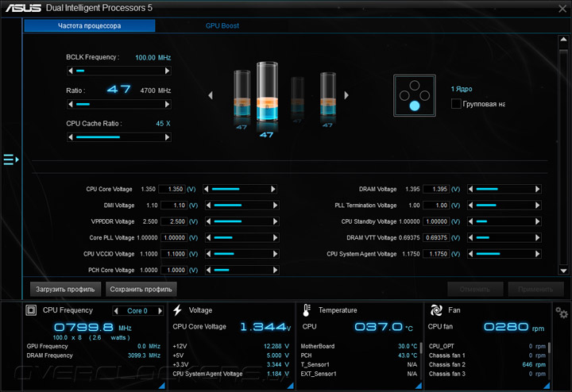The width and height of the screenshot is (572, 392).
Task: Show next core with right carousel arrow
Action: pyautogui.click(x=347, y=95)
